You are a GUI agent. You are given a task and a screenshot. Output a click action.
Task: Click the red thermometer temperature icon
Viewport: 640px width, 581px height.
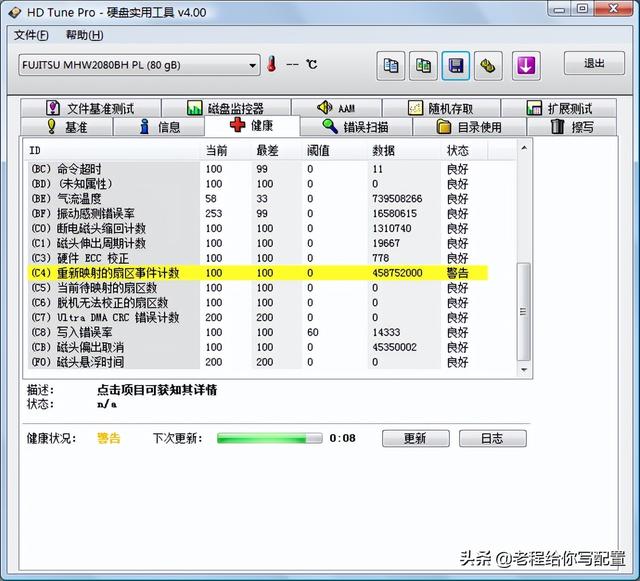[272, 65]
